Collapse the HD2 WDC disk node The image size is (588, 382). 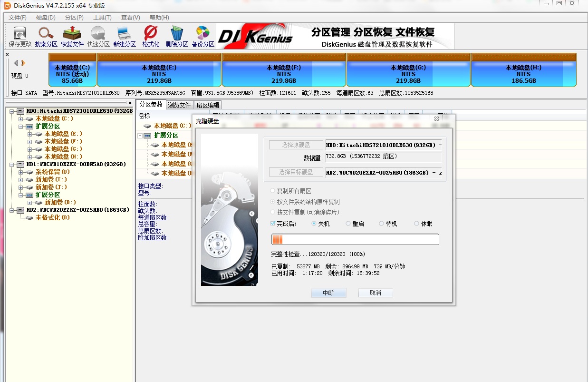click(12, 210)
